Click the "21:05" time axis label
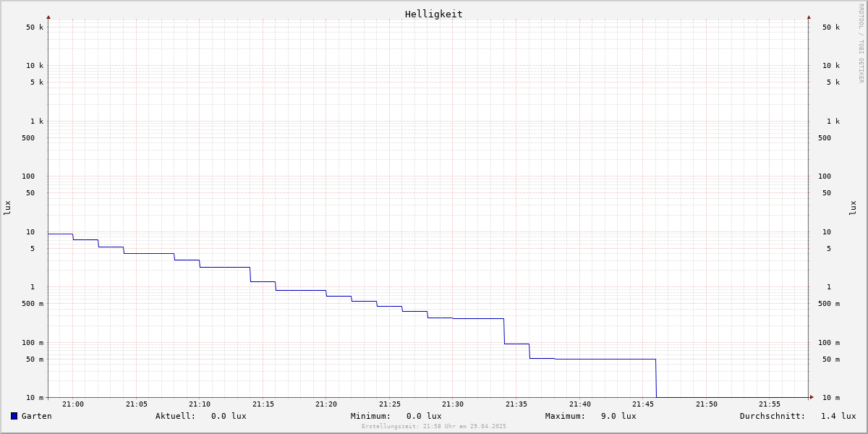 tap(137, 404)
